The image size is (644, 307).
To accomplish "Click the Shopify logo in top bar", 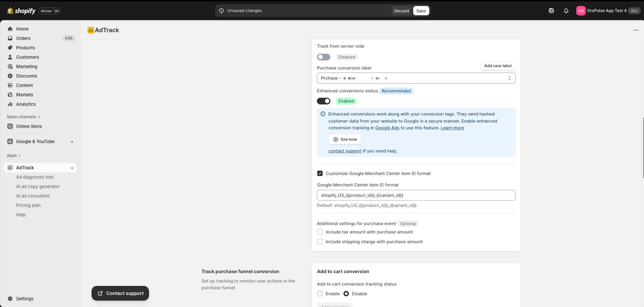I will coord(21,11).
